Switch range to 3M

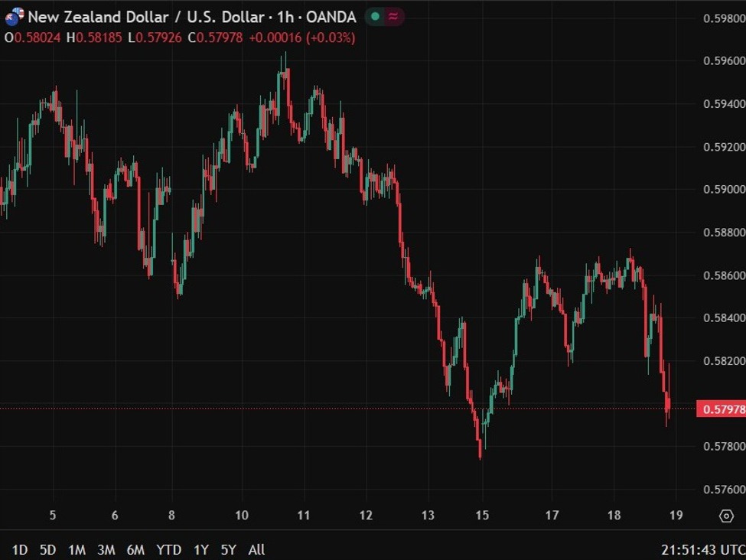coord(106,549)
